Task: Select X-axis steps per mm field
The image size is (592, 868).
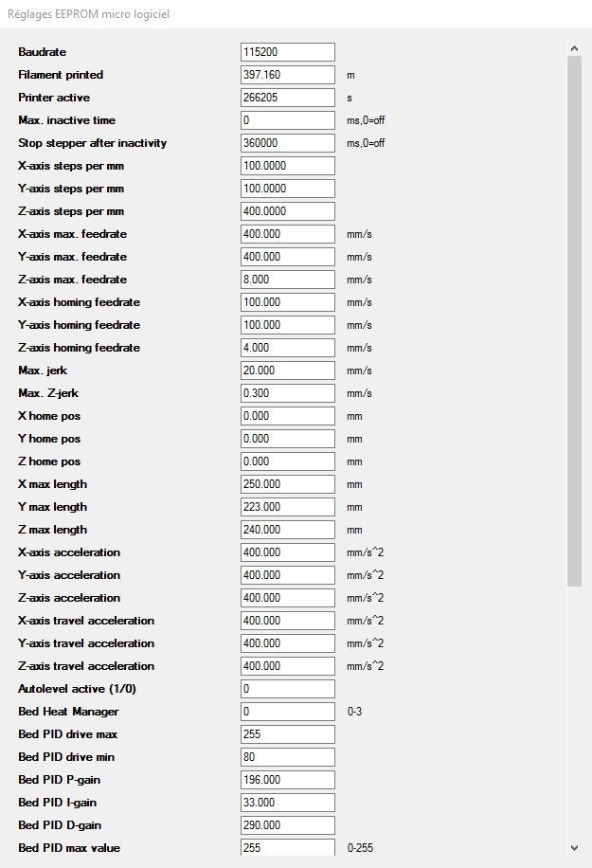Action: 288,166
